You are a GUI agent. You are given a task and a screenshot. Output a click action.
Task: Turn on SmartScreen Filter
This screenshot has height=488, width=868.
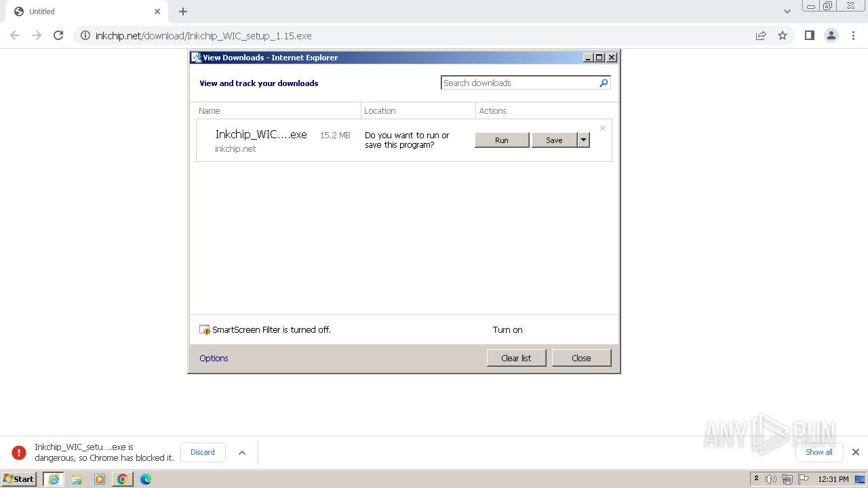(507, 330)
